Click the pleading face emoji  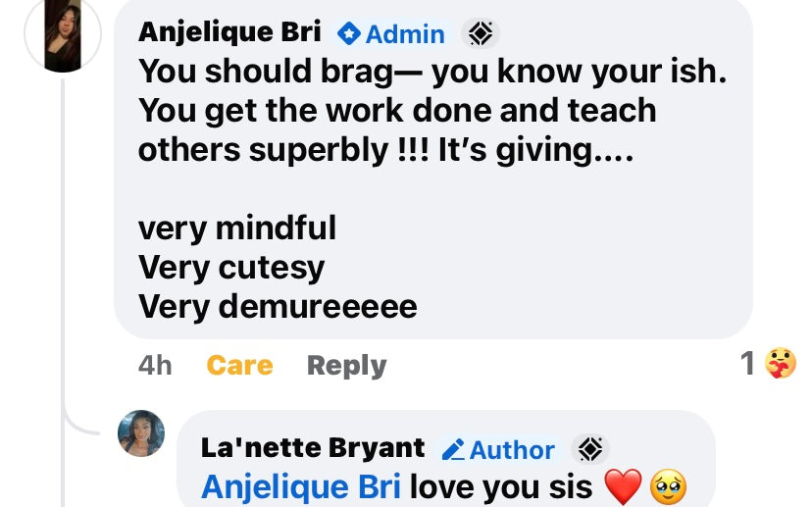coord(668,486)
